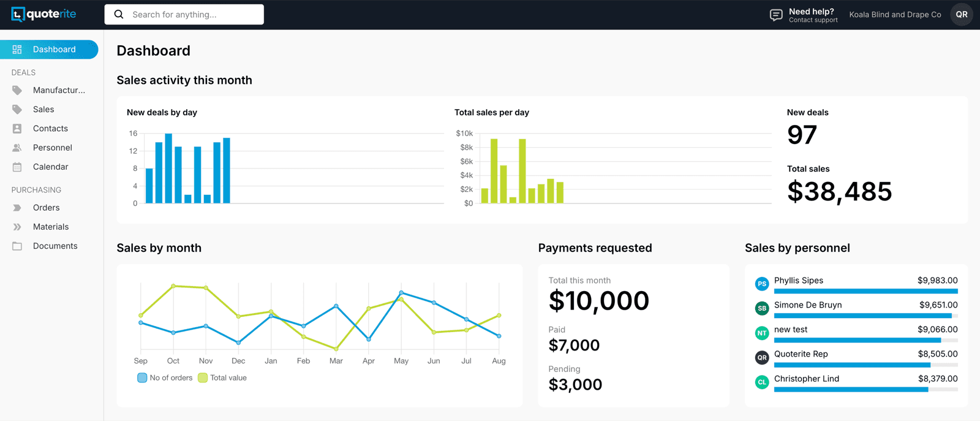Click the Phyllis Sipes name
This screenshot has width=980, height=421.
click(799, 281)
